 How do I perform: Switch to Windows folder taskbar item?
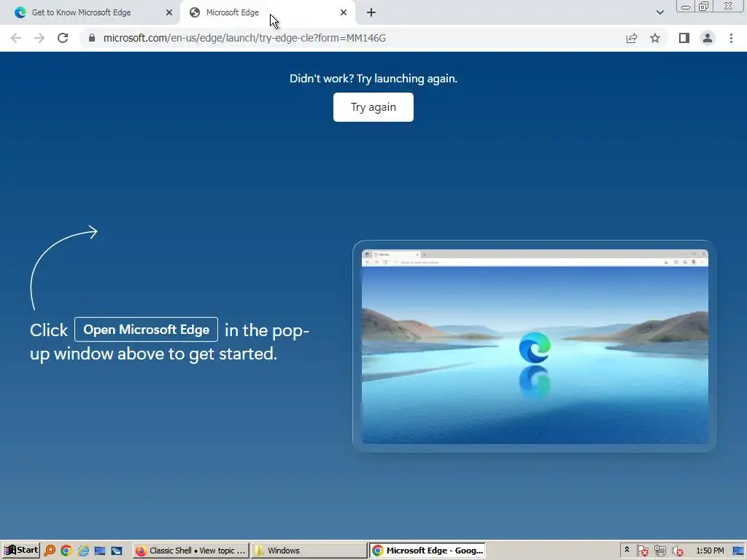click(309, 551)
